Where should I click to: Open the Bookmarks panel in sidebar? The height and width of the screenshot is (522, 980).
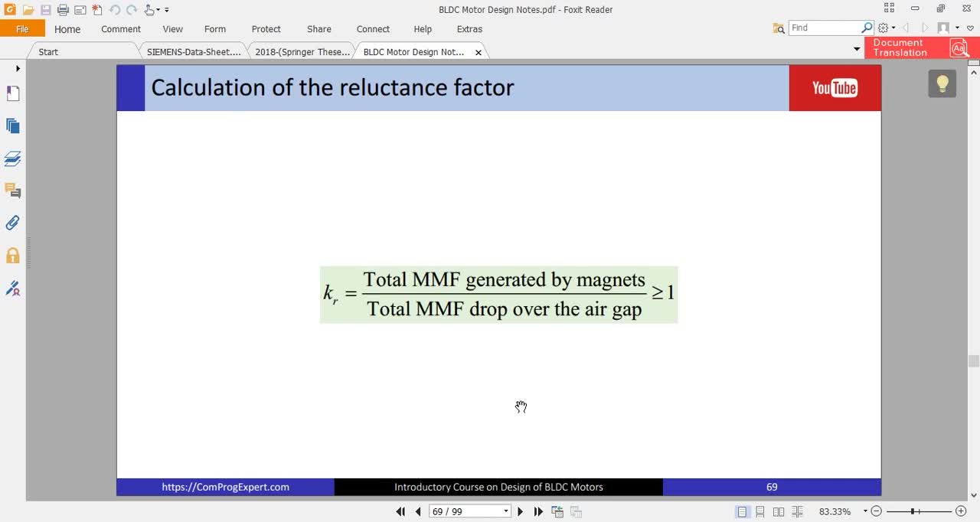(13, 93)
